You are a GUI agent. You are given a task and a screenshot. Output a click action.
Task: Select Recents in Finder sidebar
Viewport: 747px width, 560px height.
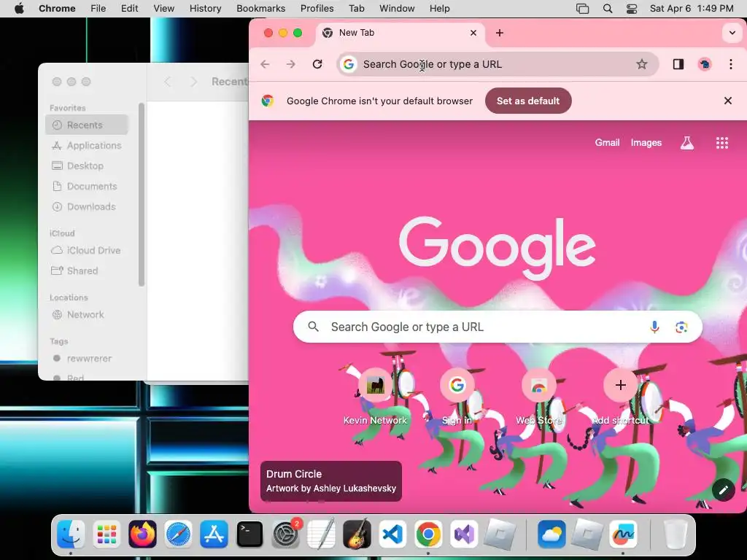87,125
